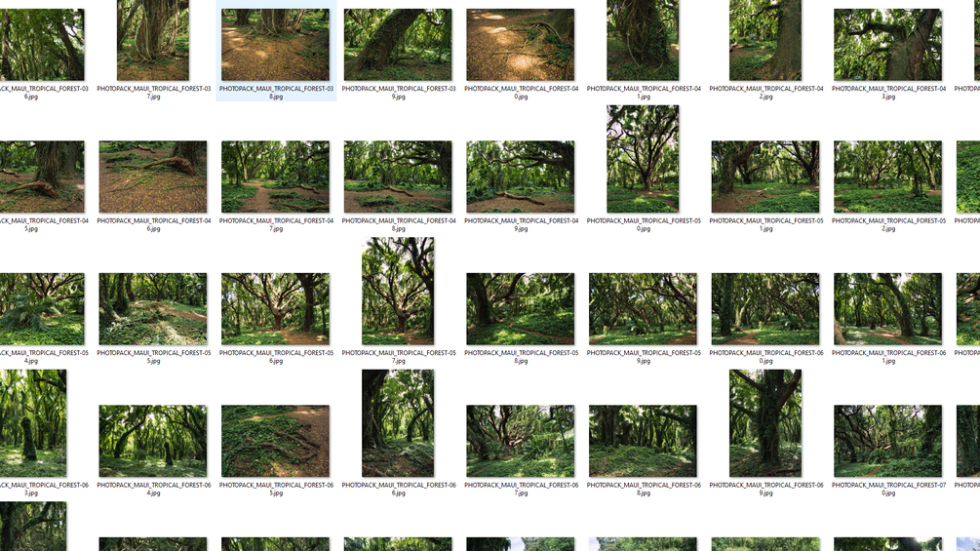Select PHOTOPACK_MAUI_TROPICAL_FOREST-055.jpg thumbnail
This screenshot has height=551, width=980.
pyautogui.click(x=152, y=309)
